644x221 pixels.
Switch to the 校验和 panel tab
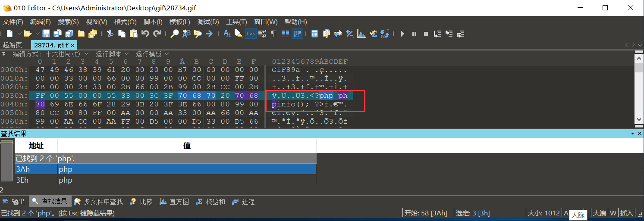coord(210,202)
